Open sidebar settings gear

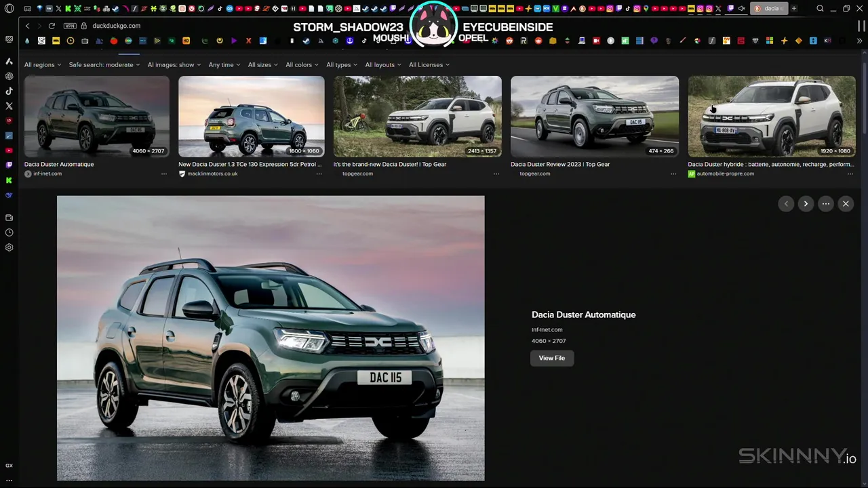pyautogui.click(x=9, y=247)
